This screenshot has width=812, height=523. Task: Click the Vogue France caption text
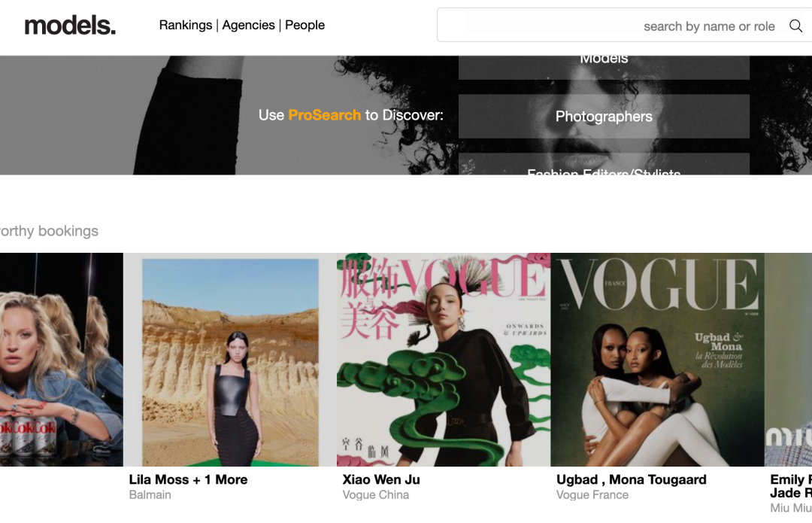[x=592, y=495]
